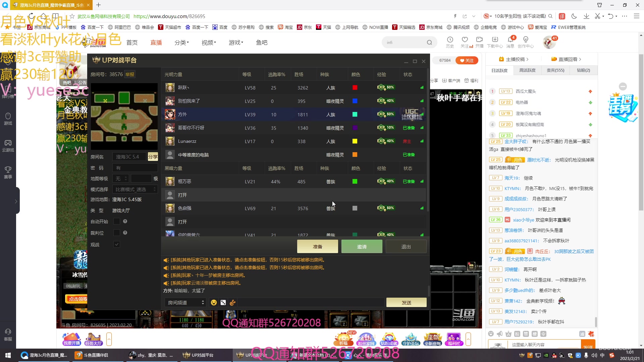Expand 主播投稿 section arrow

point(528,59)
